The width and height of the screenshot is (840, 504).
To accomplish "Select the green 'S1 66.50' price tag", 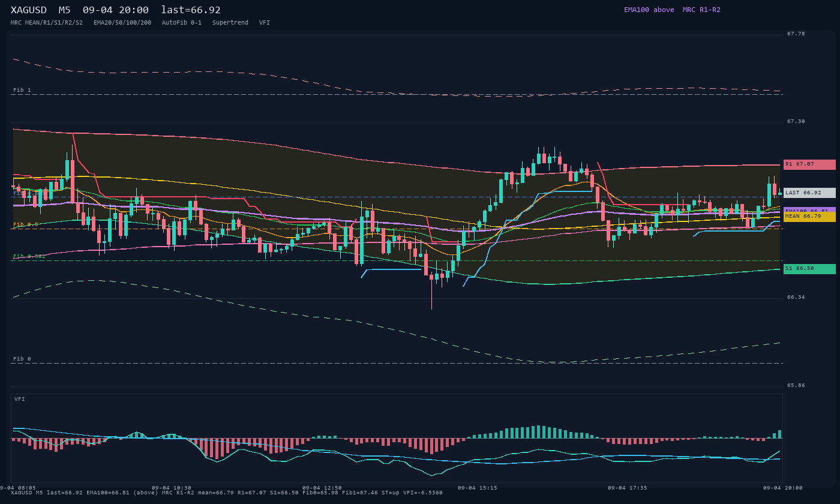I will click(x=809, y=269).
